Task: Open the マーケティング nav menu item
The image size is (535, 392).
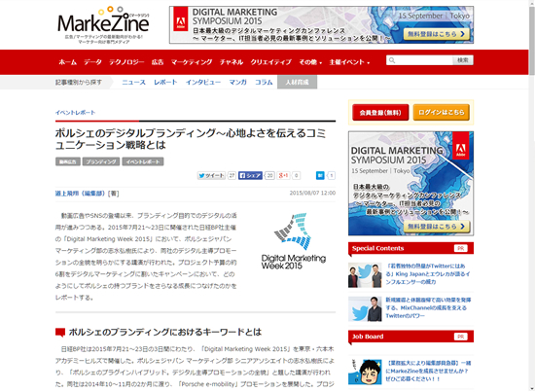Action: coord(192,62)
